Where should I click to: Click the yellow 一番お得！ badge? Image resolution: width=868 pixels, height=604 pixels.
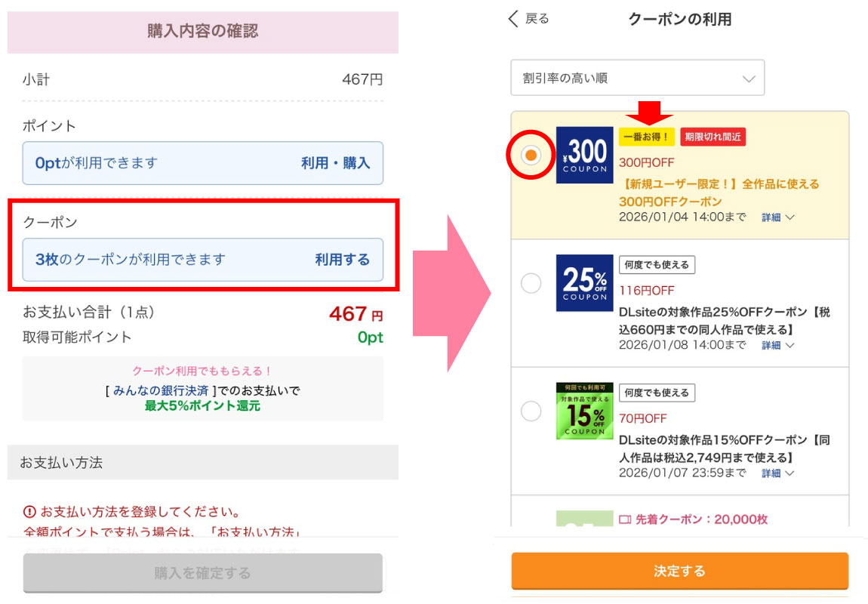646,137
